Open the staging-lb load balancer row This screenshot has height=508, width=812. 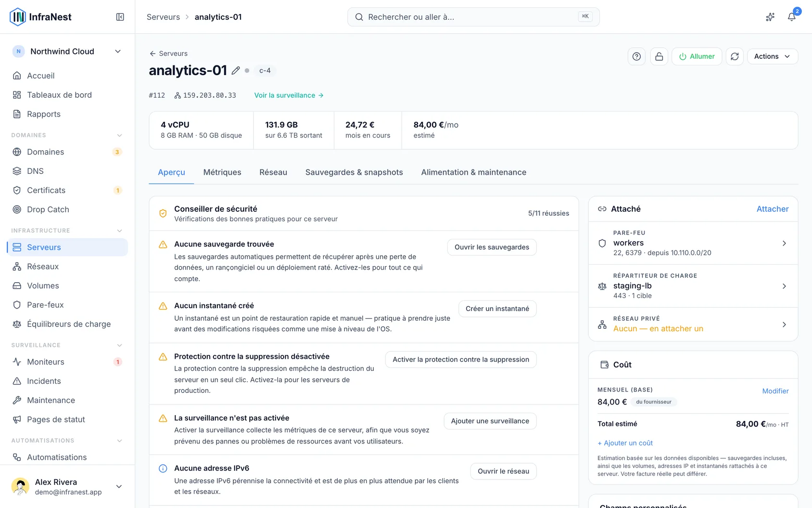click(693, 286)
